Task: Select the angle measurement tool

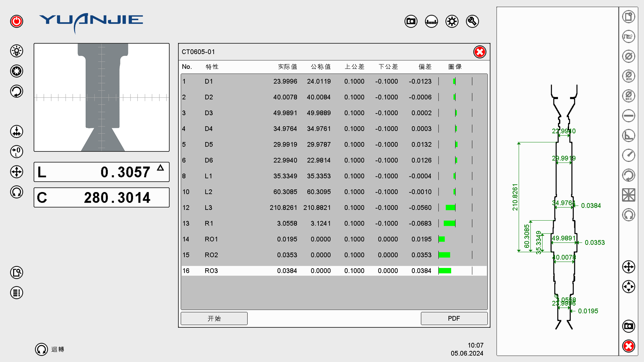Action: tap(628, 135)
